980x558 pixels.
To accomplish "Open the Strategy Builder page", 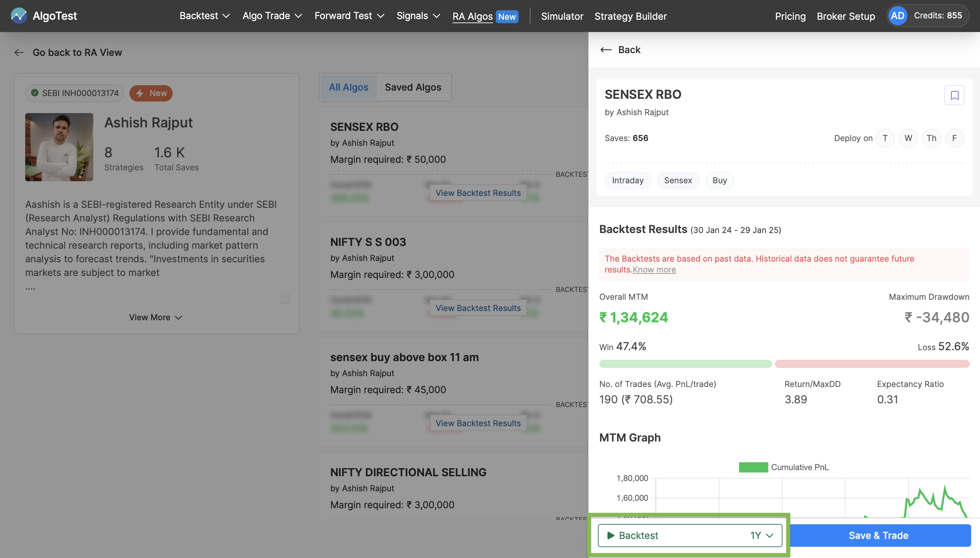I will click(x=630, y=16).
